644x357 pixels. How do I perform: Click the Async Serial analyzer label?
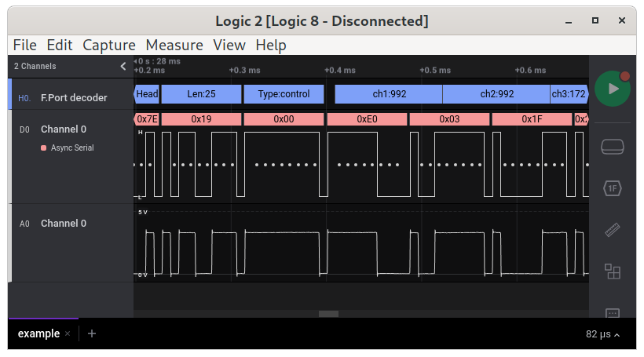coord(72,148)
